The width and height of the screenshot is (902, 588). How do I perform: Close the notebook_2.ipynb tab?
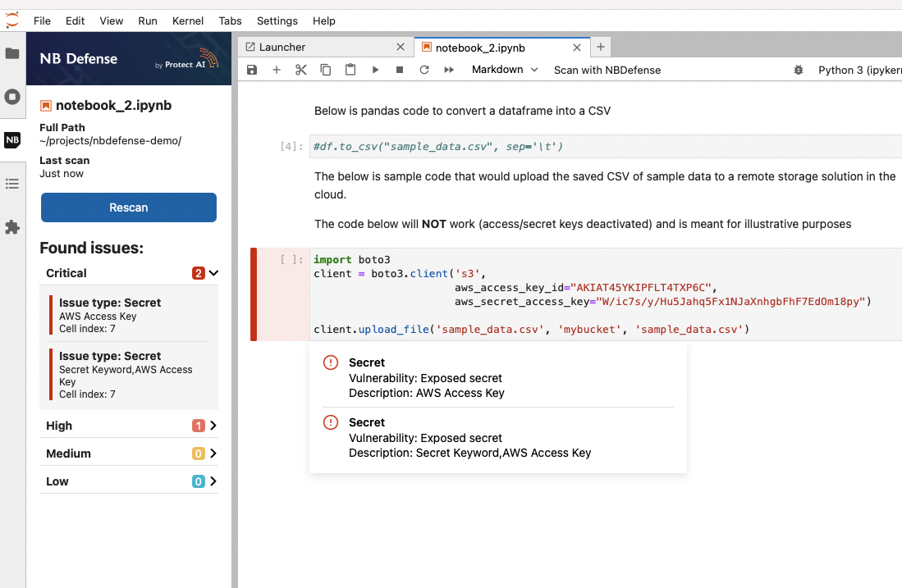click(x=577, y=48)
